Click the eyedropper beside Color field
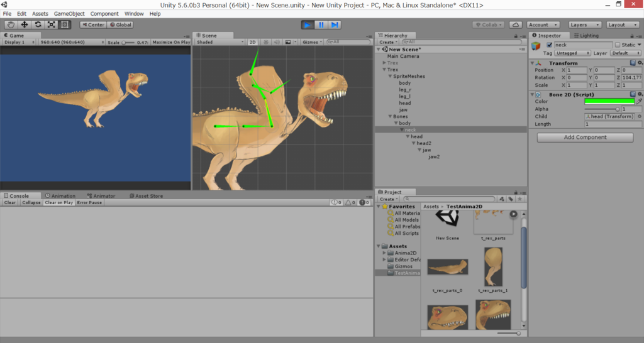 tap(639, 101)
